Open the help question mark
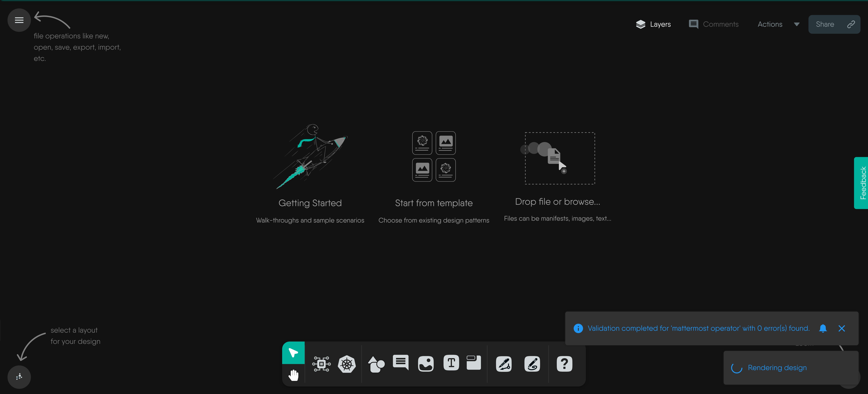Screen dimensions: 868x394 564,364
